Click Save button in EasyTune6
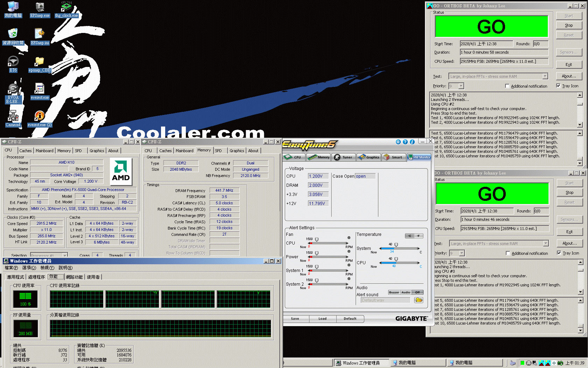The image size is (588, 368). point(295,319)
